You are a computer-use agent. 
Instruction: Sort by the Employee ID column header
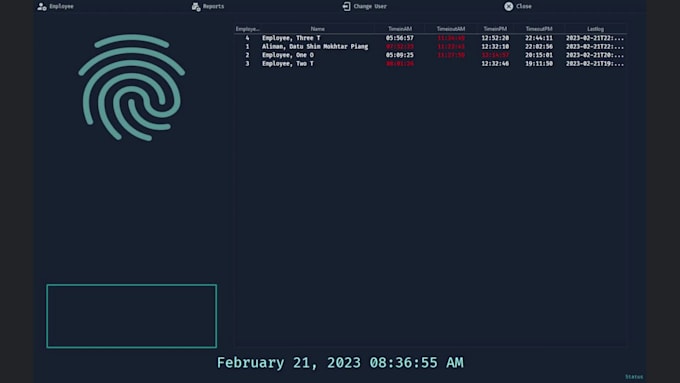tap(248, 29)
